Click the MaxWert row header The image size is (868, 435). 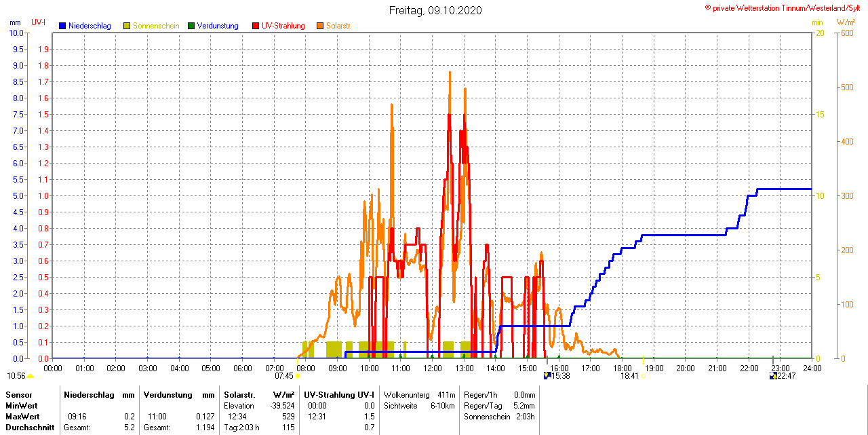pos(23,417)
